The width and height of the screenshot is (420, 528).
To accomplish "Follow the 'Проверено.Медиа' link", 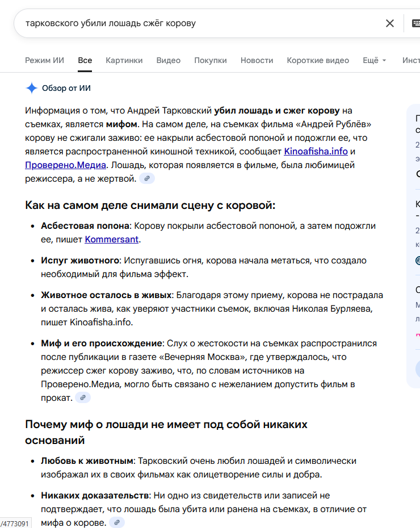I will [x=66, y=165].
